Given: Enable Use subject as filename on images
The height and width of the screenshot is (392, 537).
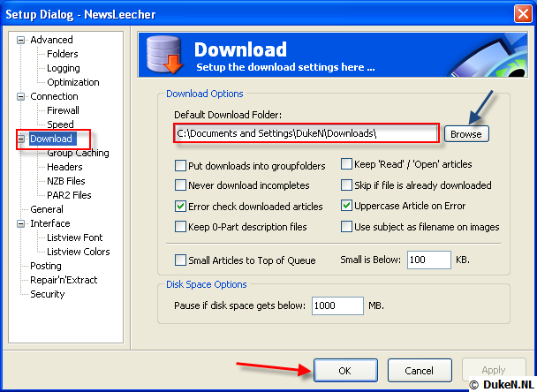Looking at the screenshot, I should (346, 227).
